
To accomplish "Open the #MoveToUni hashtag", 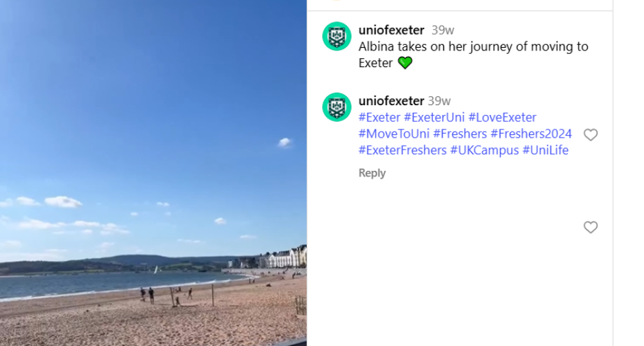I will (x=393, y=134).
